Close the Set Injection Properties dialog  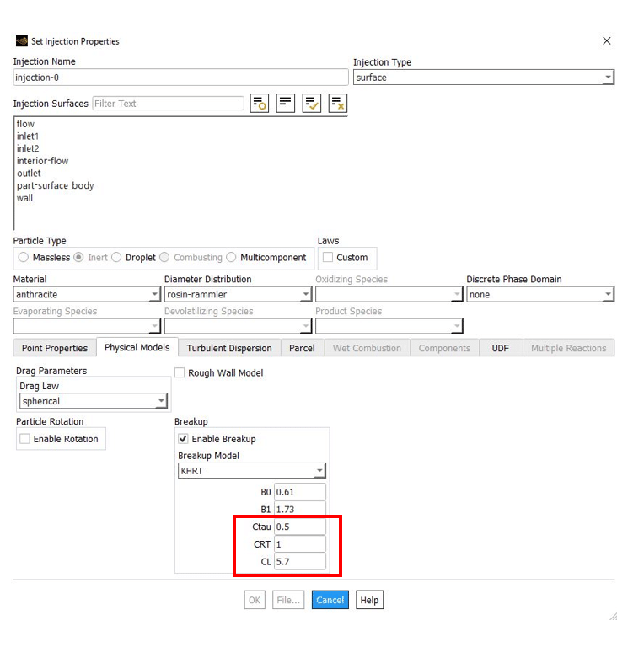[606, 40]
